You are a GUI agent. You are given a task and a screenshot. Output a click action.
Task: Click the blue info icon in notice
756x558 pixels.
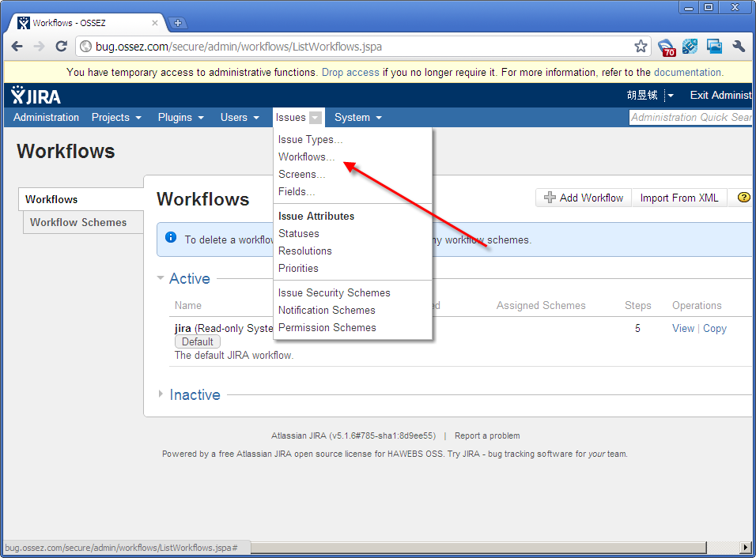click(171, 237)
